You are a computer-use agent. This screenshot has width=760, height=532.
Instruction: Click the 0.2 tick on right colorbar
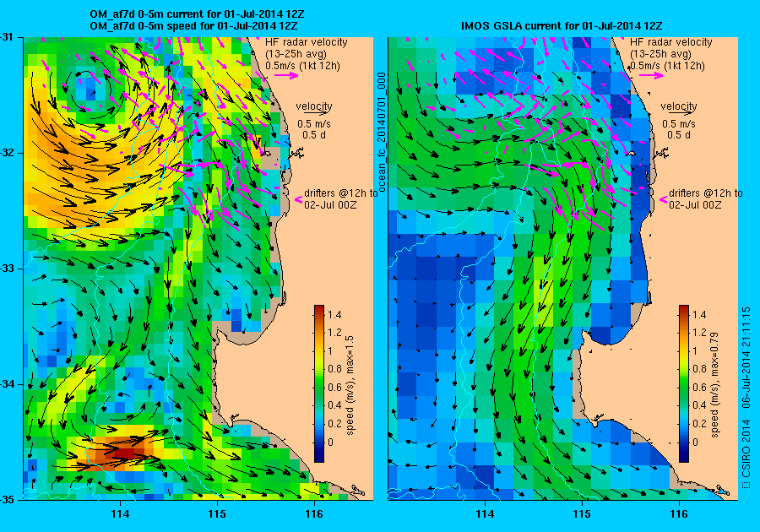point(699,423)
